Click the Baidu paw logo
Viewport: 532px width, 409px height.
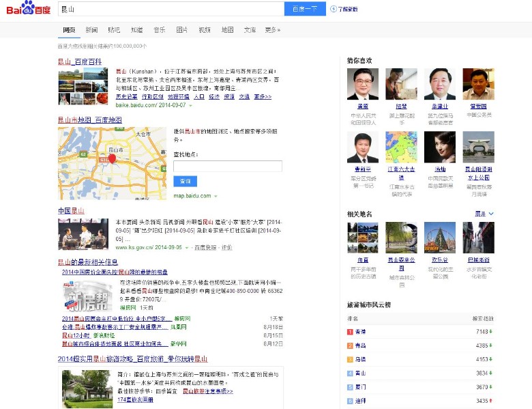[28, 8]
